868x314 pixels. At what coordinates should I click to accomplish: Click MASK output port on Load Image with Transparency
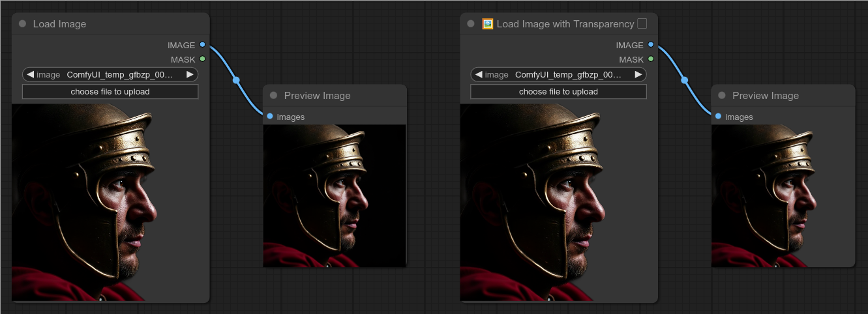650,59
